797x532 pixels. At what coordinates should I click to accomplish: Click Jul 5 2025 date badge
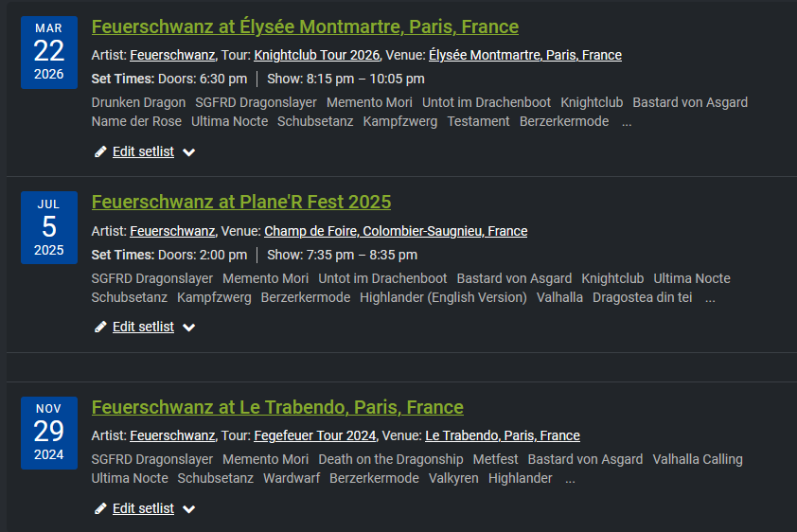click(x=49, y=227)
